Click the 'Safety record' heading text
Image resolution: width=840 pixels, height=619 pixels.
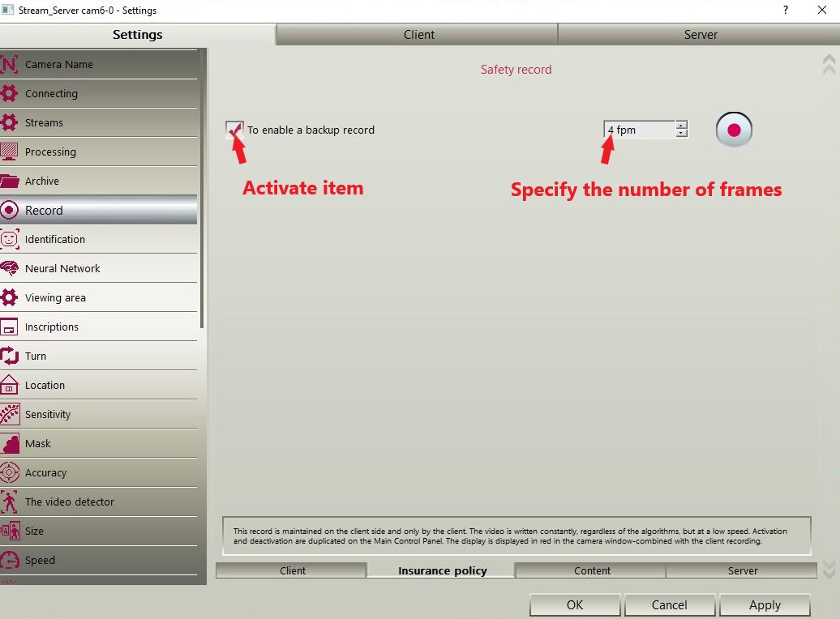pos(516,70)
